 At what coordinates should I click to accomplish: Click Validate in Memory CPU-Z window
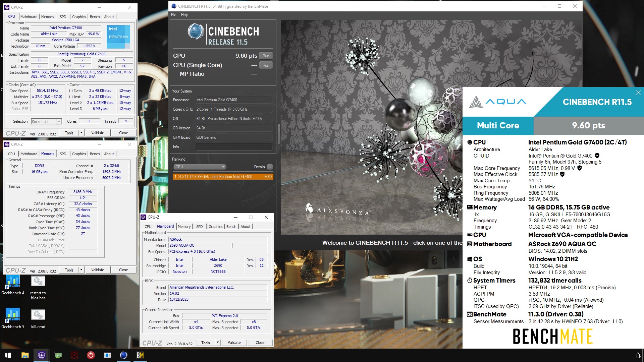(x=98, y=270)
